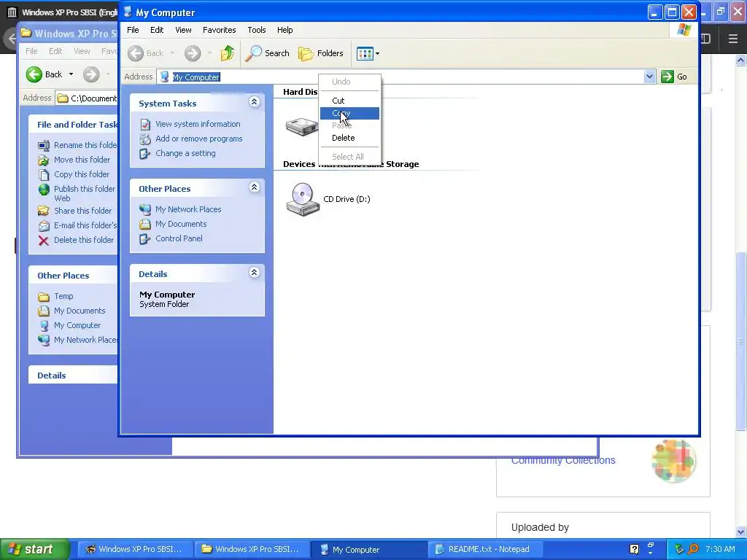Viewport: 747px width, 560px height.
Task: Open the Community Collections link
Action: (x=563, y=461)
